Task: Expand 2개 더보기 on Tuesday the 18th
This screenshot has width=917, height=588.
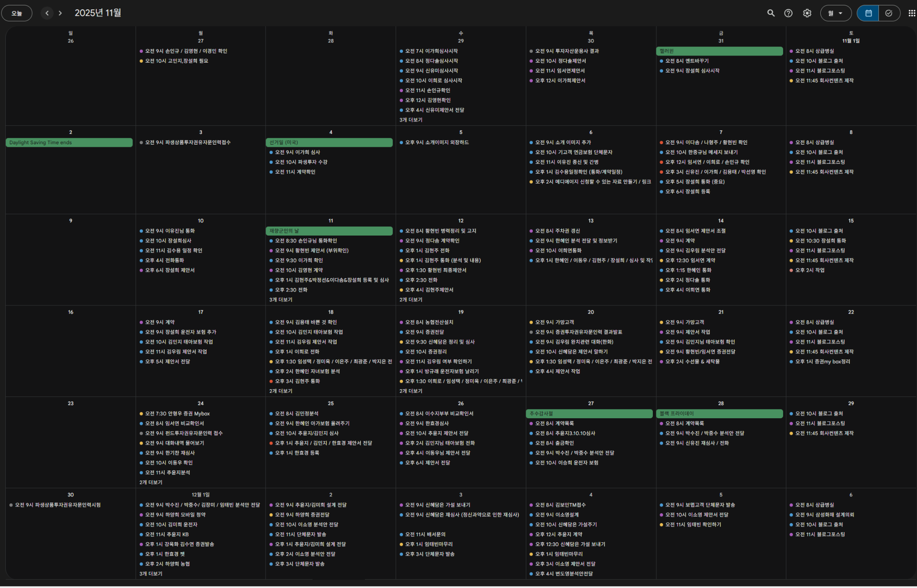Action: [281, 391]
